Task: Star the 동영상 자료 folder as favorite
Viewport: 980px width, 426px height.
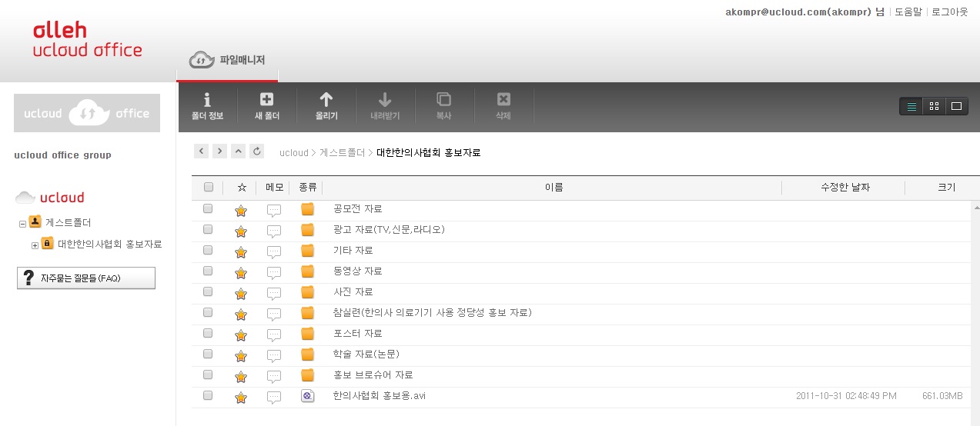Action: [241, 272]
